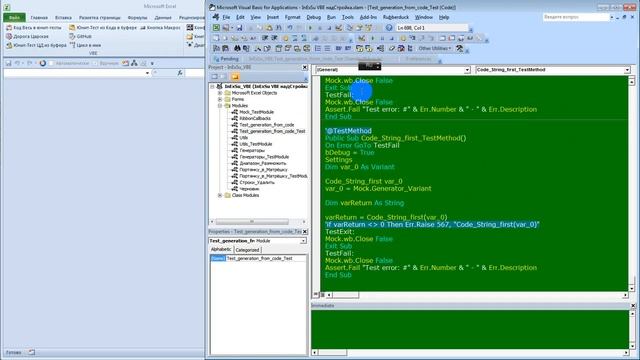Image resolution: width=640 pixels, height=360 pixels.
Task: Switch to 'Alphabetic' properties tab
Action: pos(221,249)
